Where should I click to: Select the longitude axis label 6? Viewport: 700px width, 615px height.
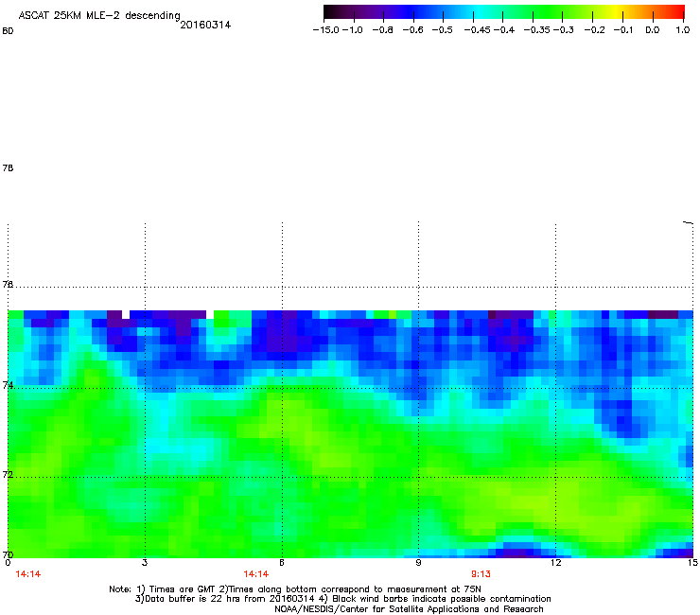tap(282, 563)
